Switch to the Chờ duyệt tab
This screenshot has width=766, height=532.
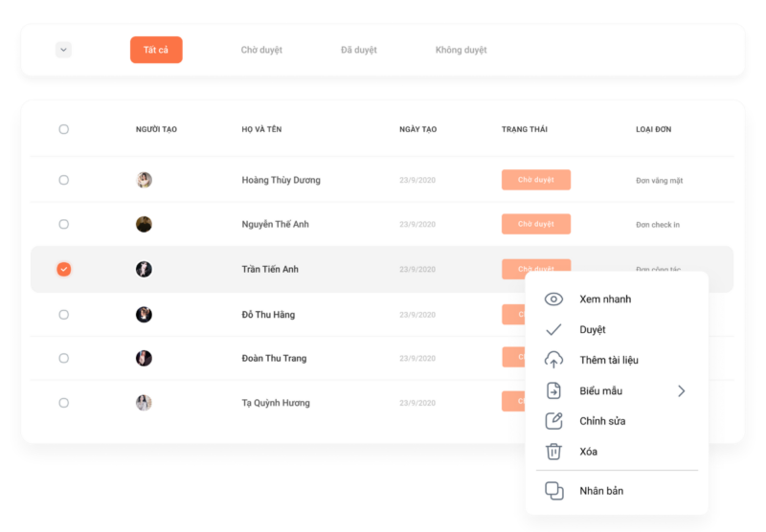[261, 50]
